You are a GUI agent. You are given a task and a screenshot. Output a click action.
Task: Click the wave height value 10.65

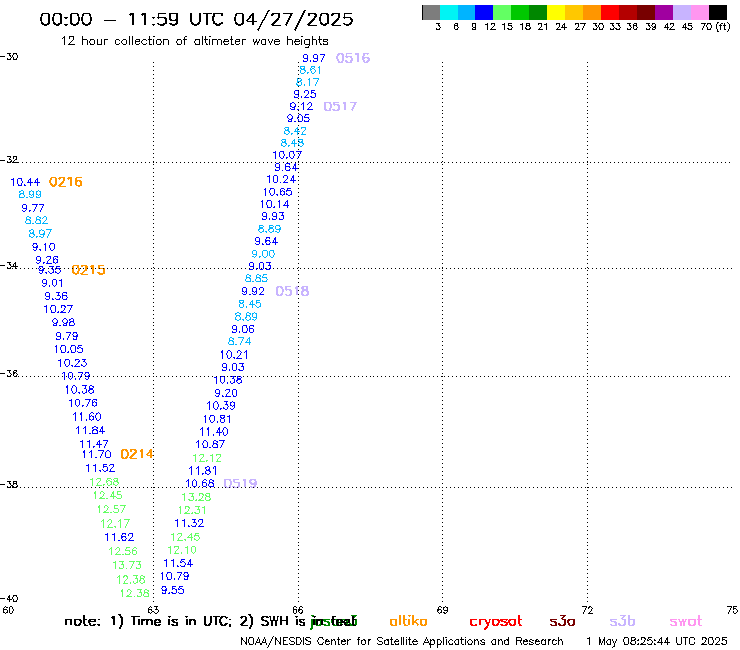pyautogui.click(x=278, y=192)
